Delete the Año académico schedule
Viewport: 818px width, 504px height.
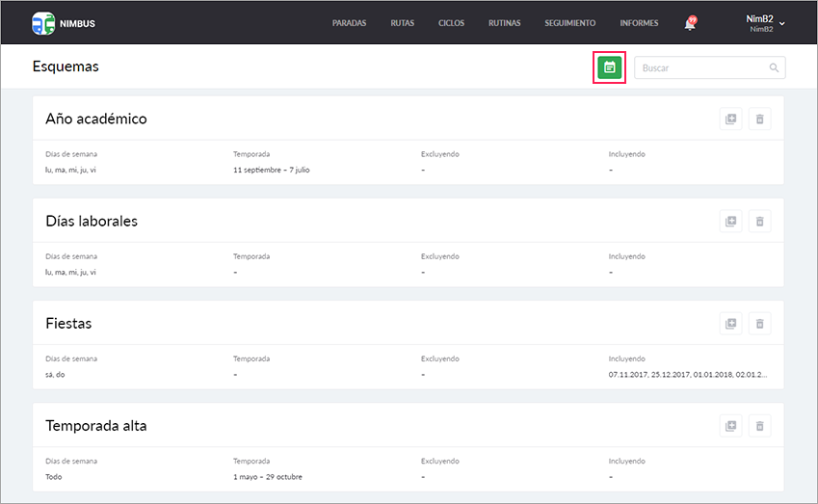[x=759, y=119]
